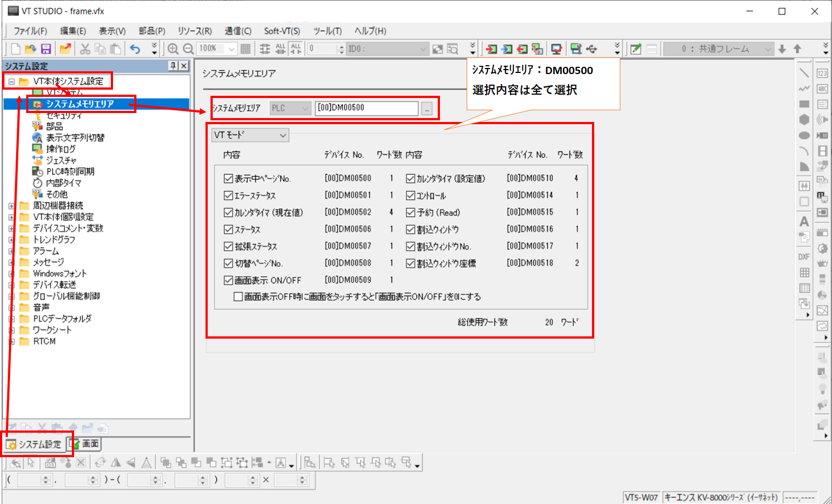Click the Undo arrow icon

pyautogui.click(x=135, y=49)
